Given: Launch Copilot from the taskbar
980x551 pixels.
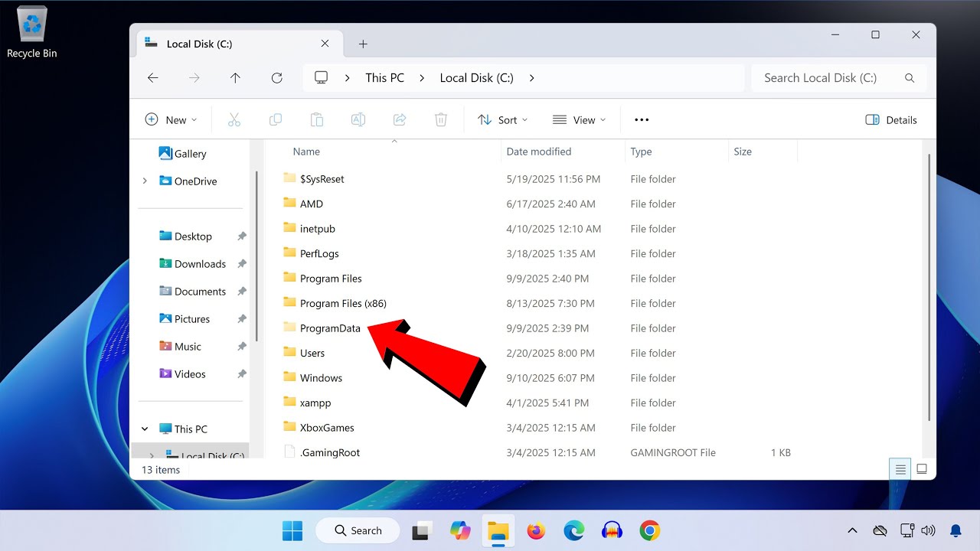Looking at the screenshot, I should click(x=460, y=530).
